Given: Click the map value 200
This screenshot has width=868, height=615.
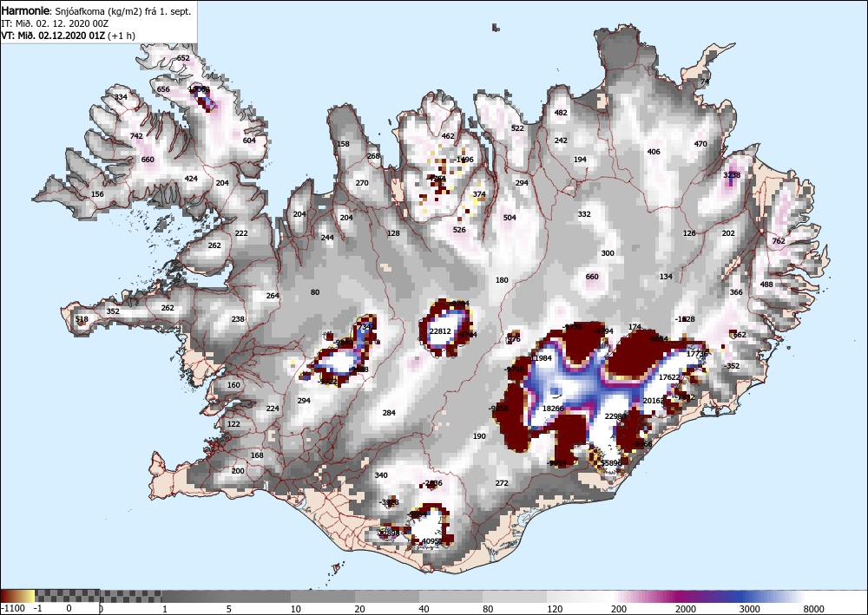Looking at the screenshot, I should click(x=238, y=471).
